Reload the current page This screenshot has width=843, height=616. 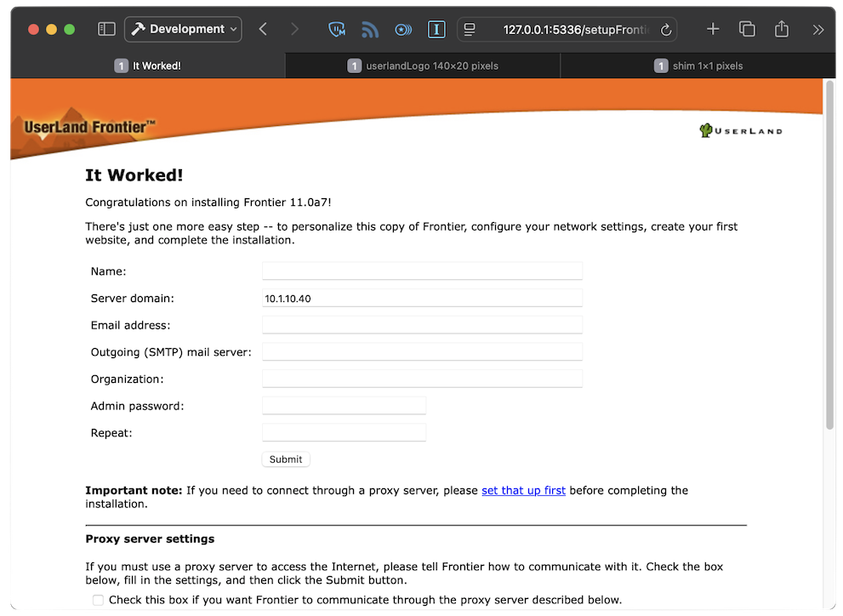[666, 30]
